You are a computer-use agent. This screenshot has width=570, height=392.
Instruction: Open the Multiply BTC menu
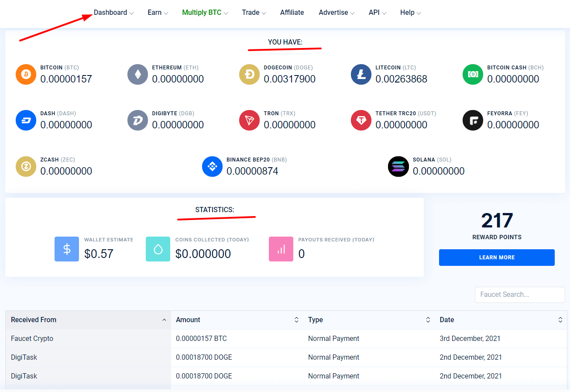click(x=205, y=13)
